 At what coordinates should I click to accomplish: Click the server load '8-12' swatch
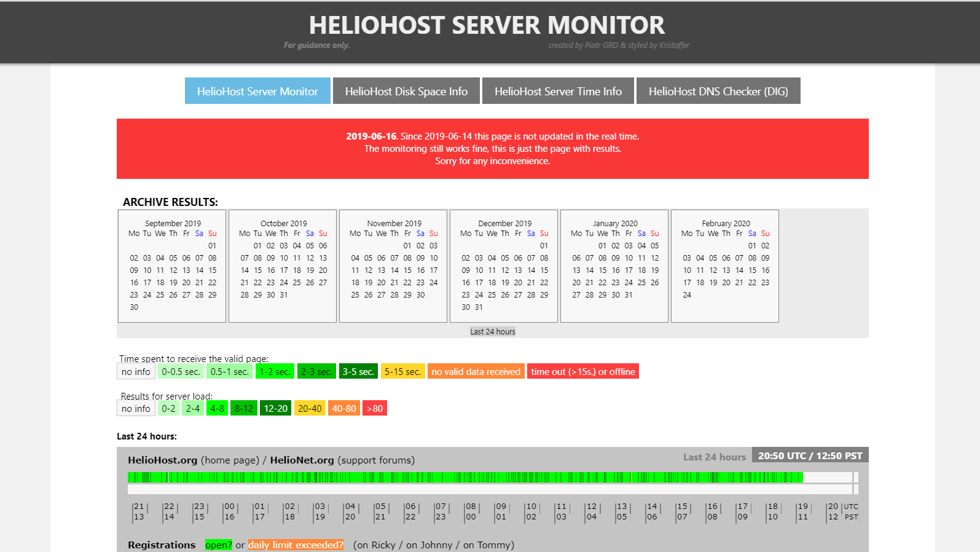[244, 408]
